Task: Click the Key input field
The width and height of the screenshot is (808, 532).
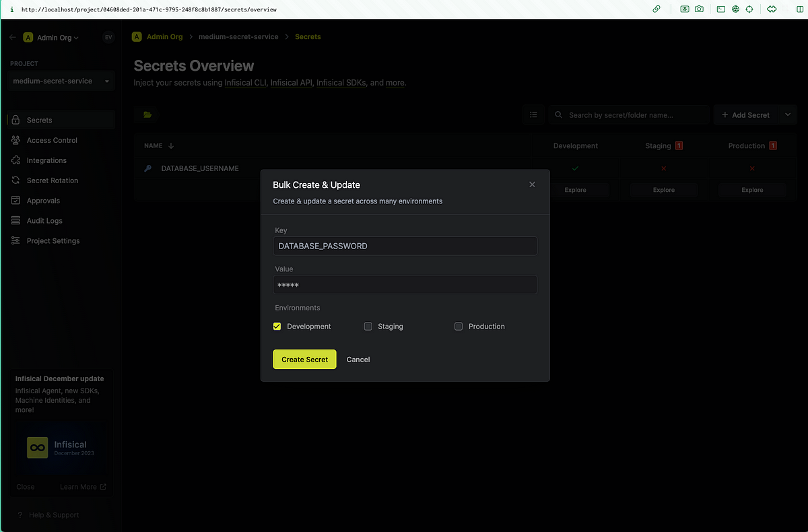Action: [405, 246]
